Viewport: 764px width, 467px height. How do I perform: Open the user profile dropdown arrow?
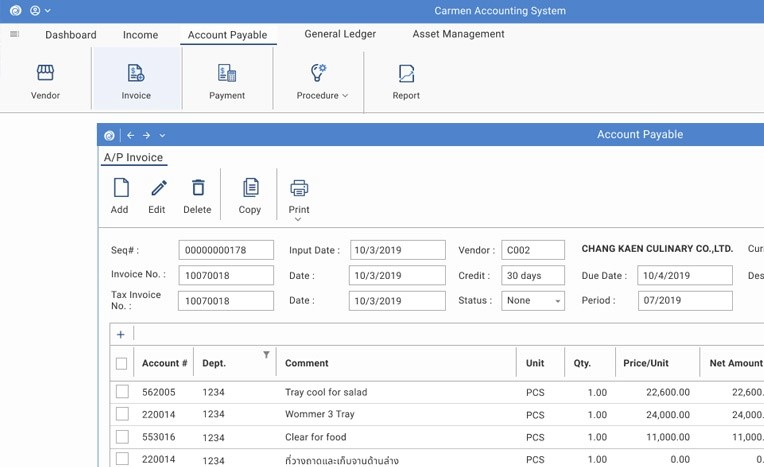pyautogui.click(x=47, y=10)
